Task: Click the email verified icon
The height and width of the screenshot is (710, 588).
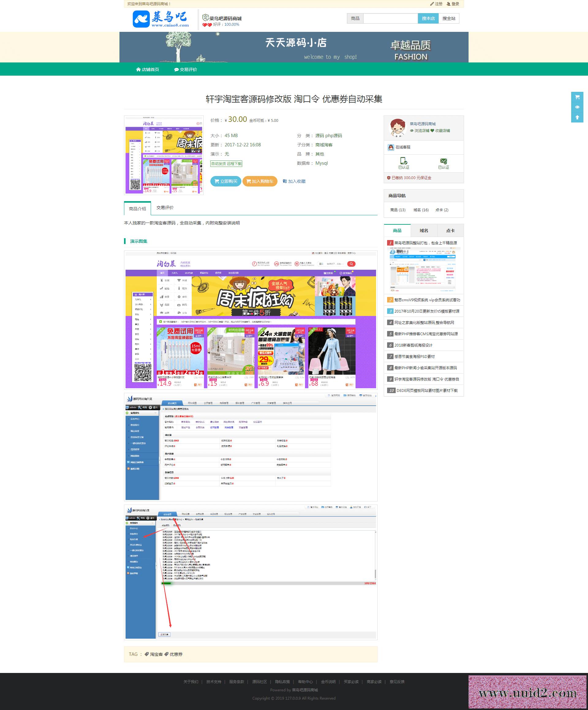Action: click(x=443, y=161)
